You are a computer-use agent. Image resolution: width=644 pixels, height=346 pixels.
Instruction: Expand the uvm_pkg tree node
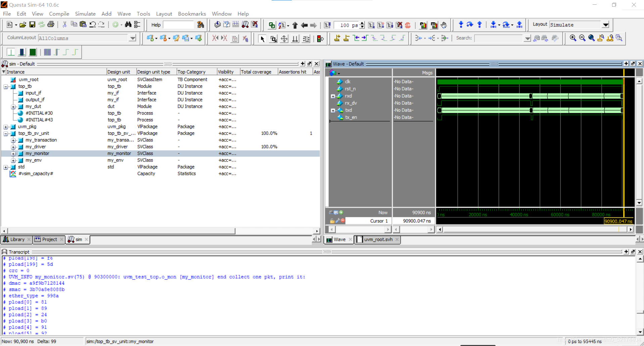(6, 127)
